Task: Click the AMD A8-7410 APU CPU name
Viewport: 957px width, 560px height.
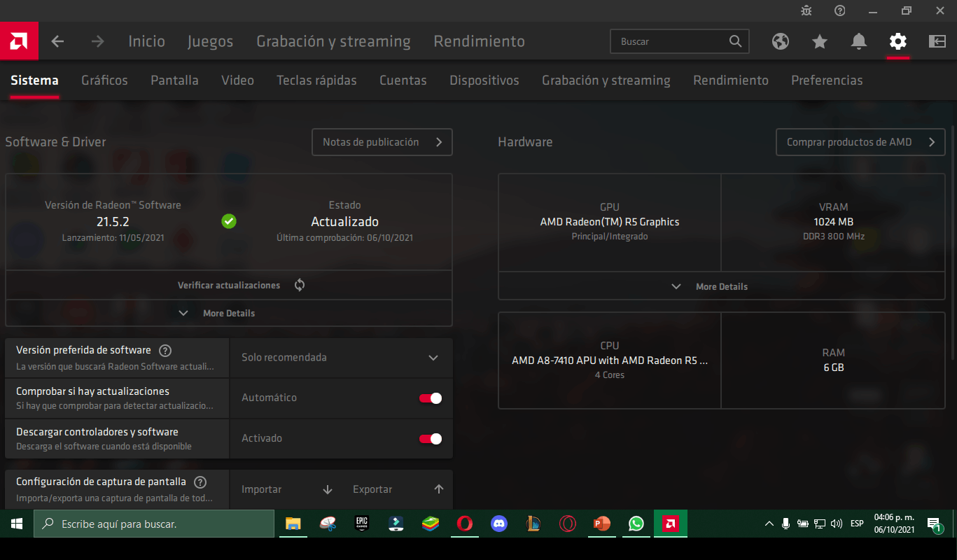Action: tap(610, 360)
